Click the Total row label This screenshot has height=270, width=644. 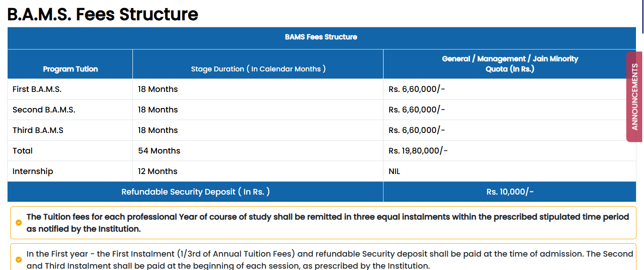23,151
